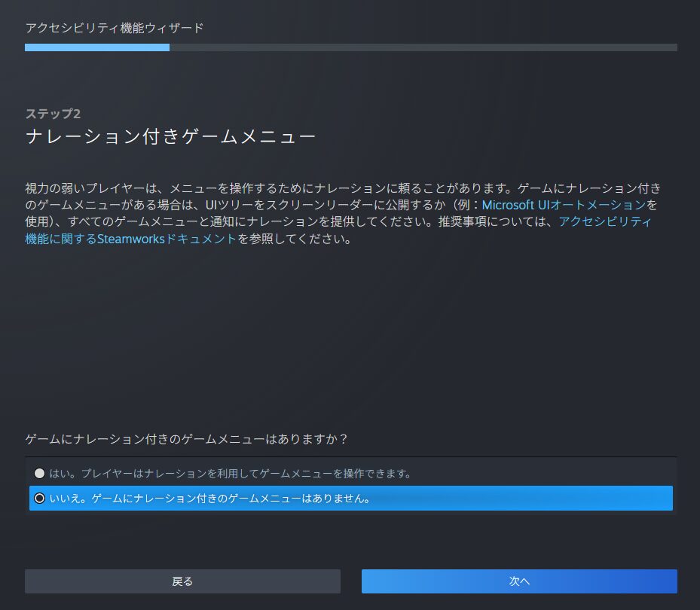The image size is (700, 610).
Task: Click the "ステップ2" step label
Action: pyautogui.click(x=53, y=114)
